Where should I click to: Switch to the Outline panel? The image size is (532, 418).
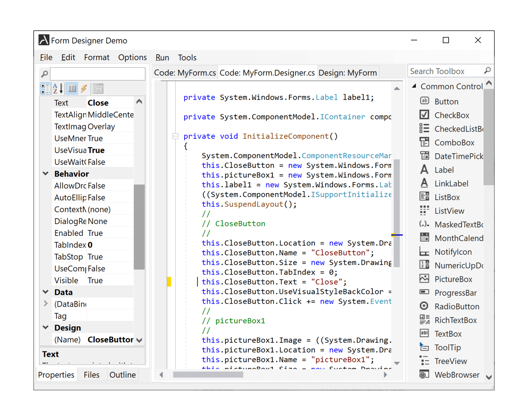coord(122,374)
